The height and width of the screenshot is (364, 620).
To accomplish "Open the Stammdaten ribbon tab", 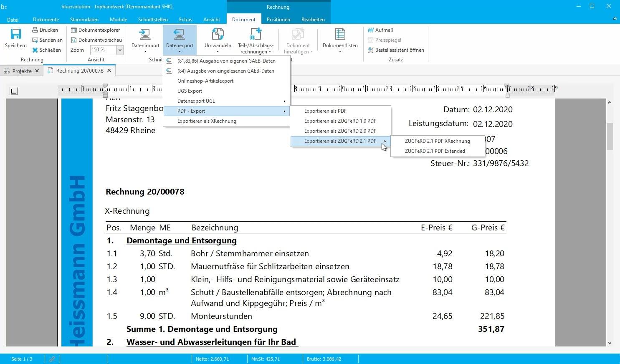I will coord(84,20).
